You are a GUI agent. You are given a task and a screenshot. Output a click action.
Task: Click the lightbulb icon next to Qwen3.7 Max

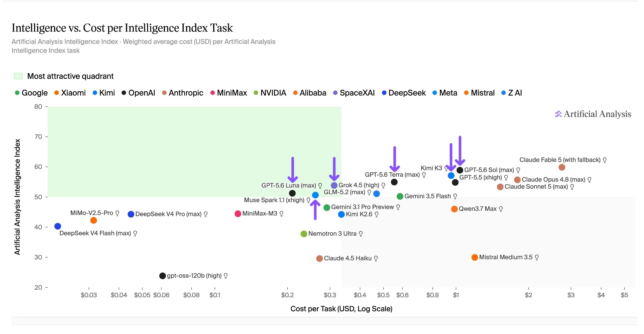point(501,209)
